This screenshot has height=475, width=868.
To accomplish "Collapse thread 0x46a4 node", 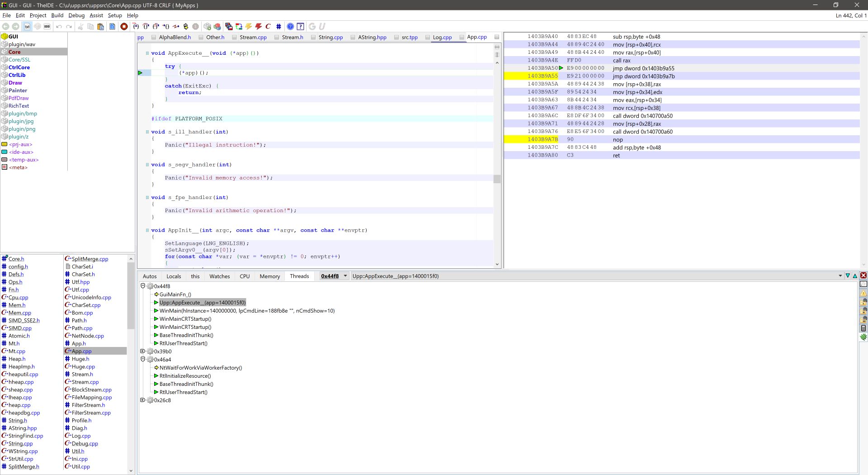I will pyautogui.click(x=143, y=359).
